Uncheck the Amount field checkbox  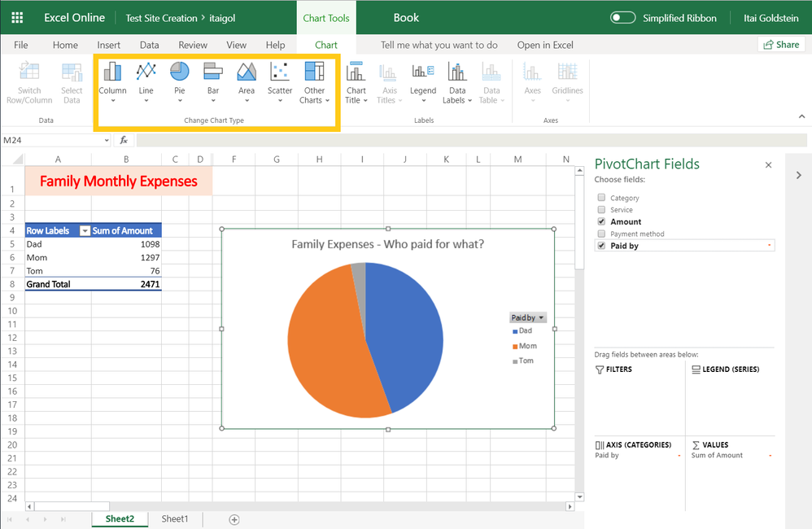pyautogui.click(x=601, y=221)
